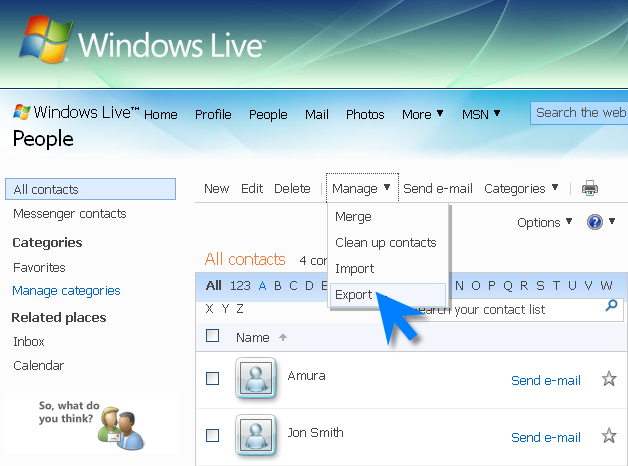Star Jon Smith as a favorite
The height and width of the screenshot is (466, 628).
coord(609,436)
